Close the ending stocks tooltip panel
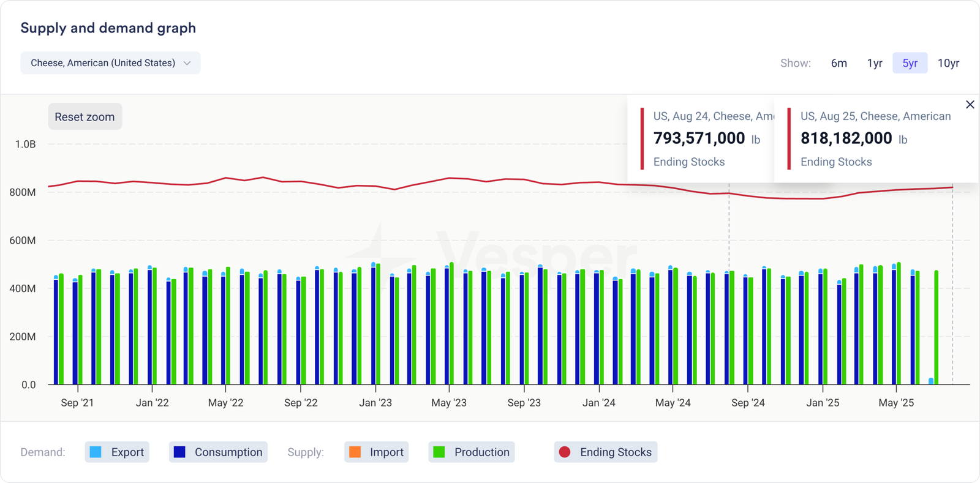Viewport: 980px width, 483px height. pyautogui.click(x=970, y=105)
